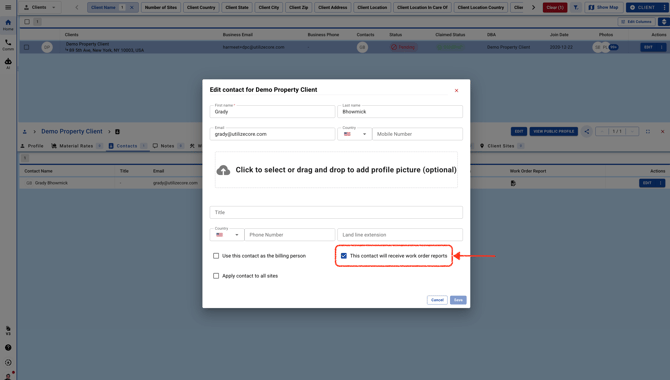Click the DP avatar of Demo Property Client
This screenshot has height=380, width=670.
pos(47,47)
